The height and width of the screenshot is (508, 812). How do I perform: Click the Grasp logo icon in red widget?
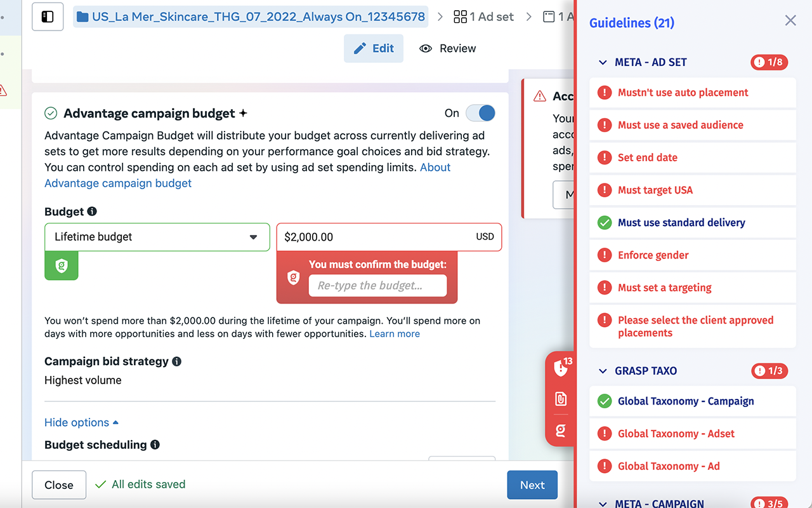[561, 431]
